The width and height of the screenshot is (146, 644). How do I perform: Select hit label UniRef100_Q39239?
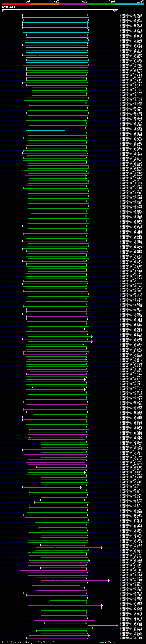(131, 414)
